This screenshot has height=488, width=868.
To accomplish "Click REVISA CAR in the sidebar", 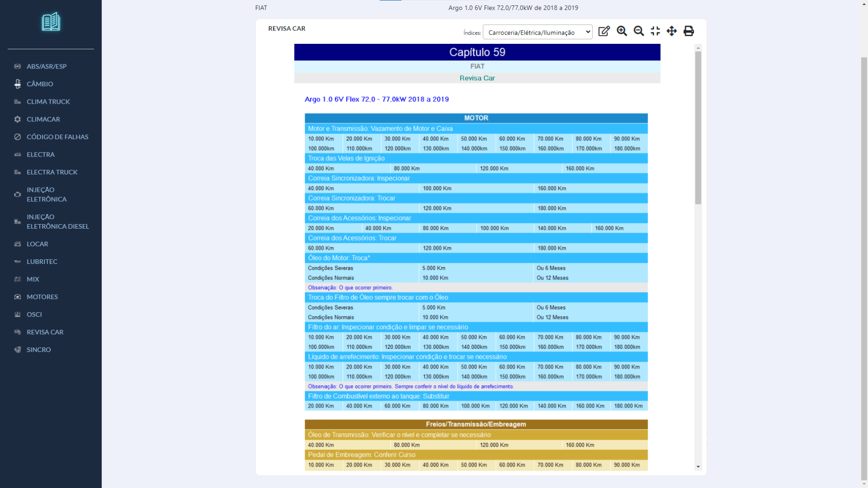I will tap(45, 332).
